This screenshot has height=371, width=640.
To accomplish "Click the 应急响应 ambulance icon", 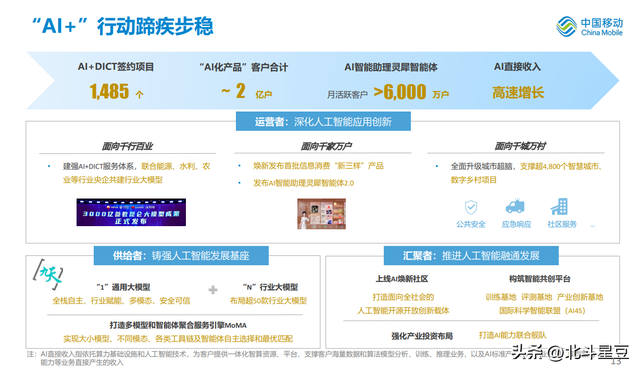I will (515, 206).
